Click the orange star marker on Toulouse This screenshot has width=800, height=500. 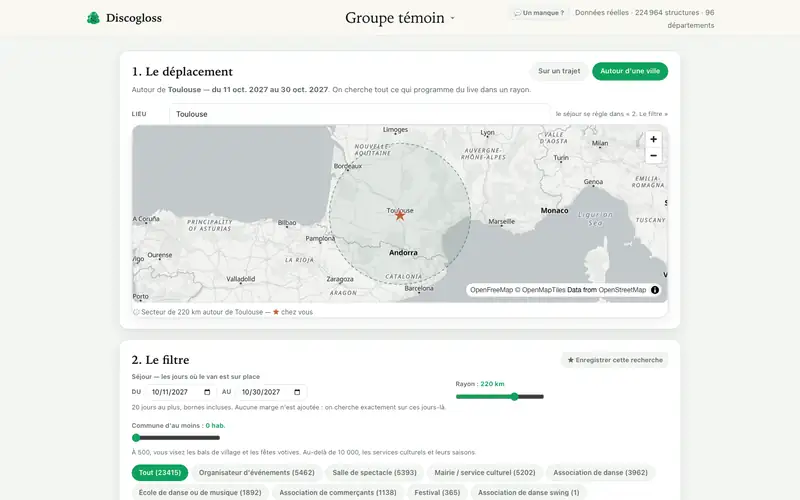click(400, 215)
